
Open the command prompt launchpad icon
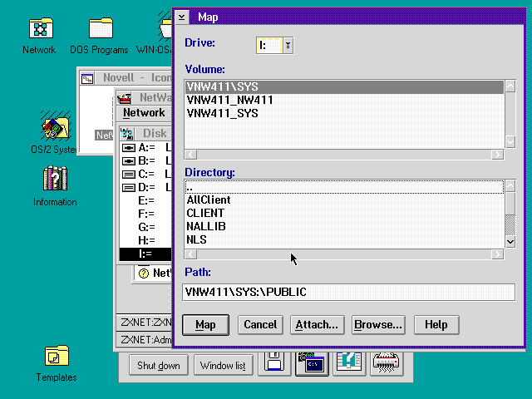click(312, 363)
